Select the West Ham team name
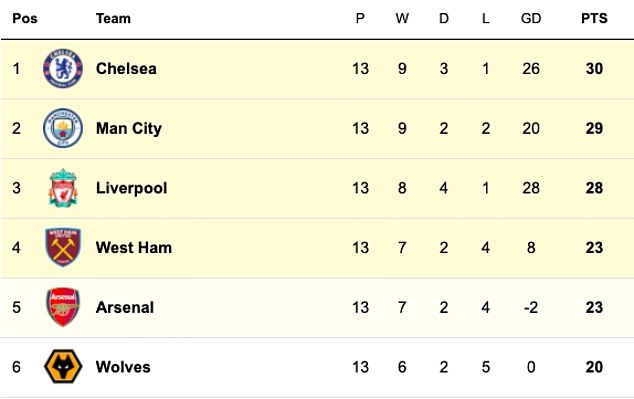The height and width of the screenshot is (399, 634). [134, 248]
